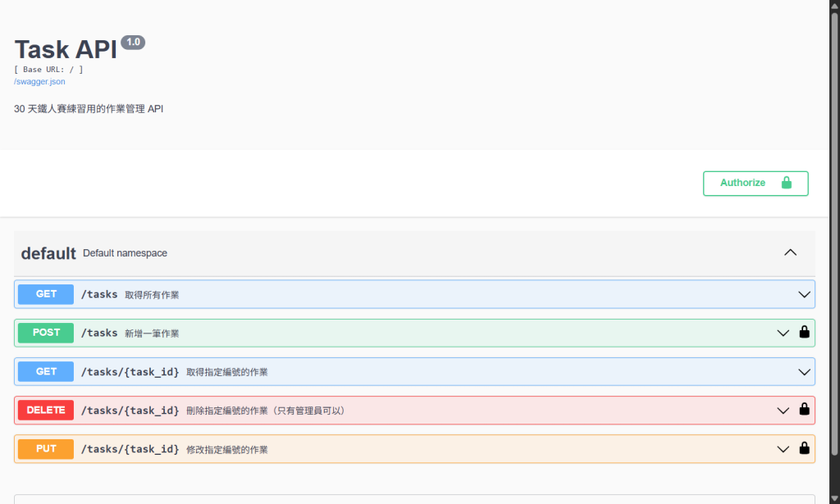Screen dimensions: 840x504
Task: Click the '新增一筆作業' summary text
Action: click(152, 334)
